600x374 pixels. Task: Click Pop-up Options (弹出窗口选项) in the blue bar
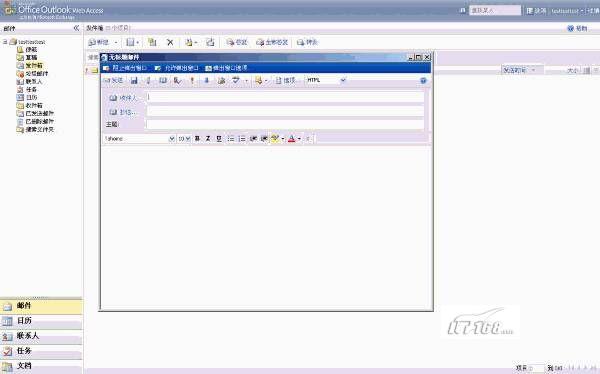[x=227, y=68]
